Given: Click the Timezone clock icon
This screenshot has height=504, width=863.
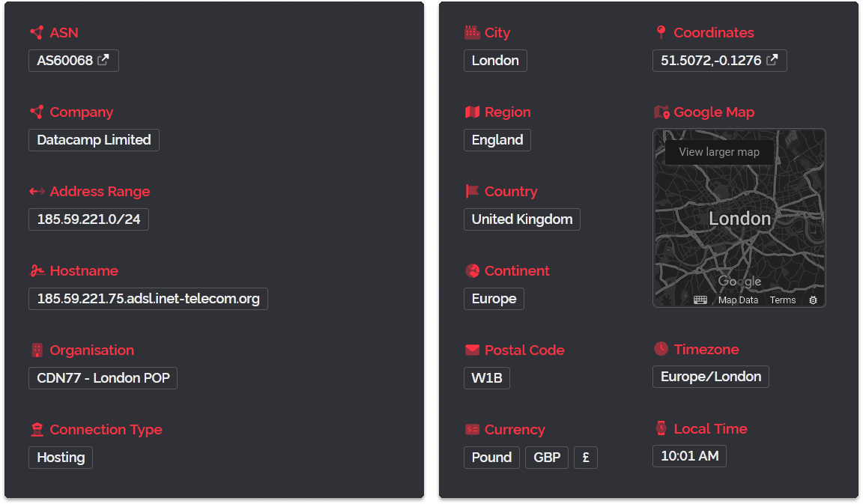Looking at the screenshot, I should point(661,349).
